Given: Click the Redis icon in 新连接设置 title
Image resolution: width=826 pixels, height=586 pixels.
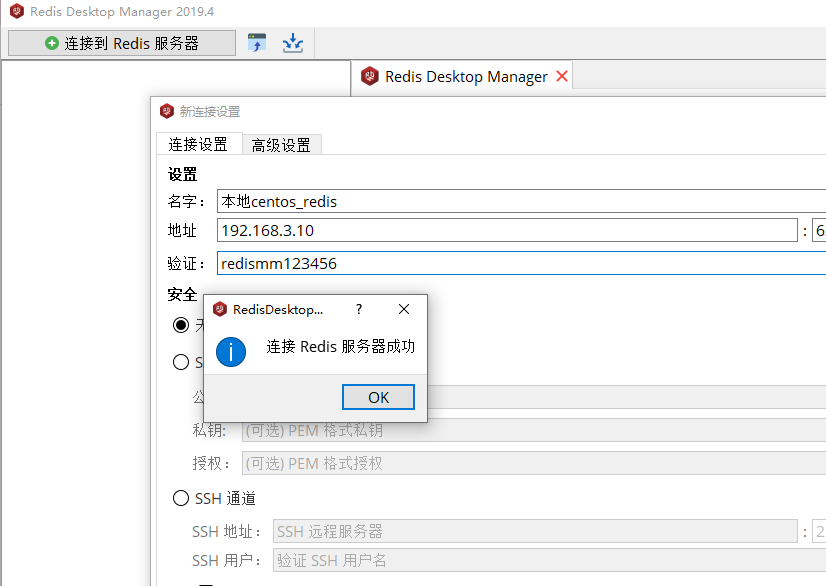Looking at the screenshot, I should coord(167,111).
